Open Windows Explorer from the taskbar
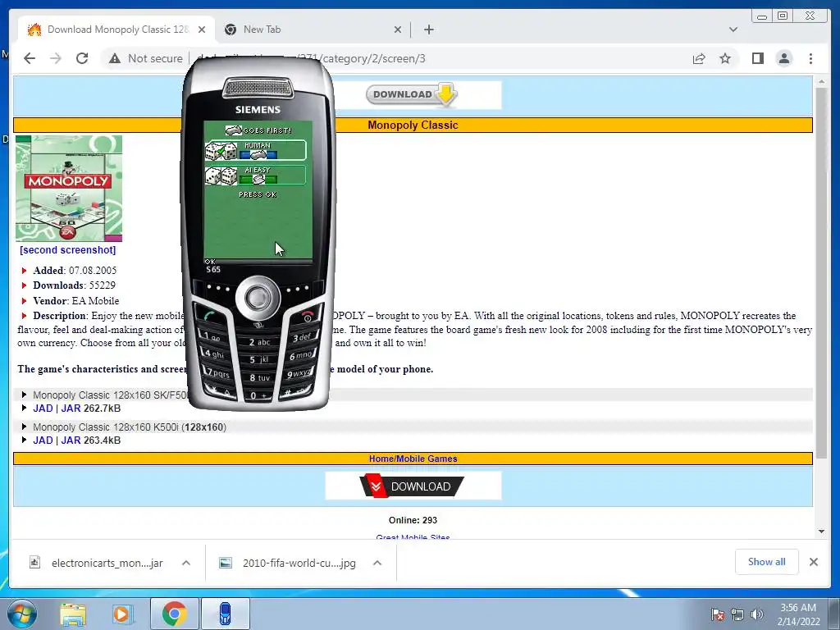This screenshot has width=840, height=630. click(72, 614)
